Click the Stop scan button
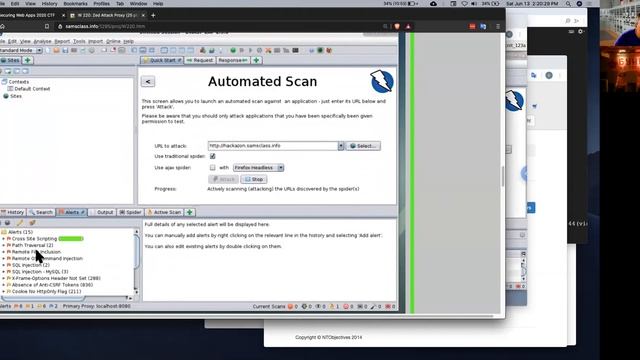This screenshot has width=640, height=360. pyautogui.click(x=254, y=179)
